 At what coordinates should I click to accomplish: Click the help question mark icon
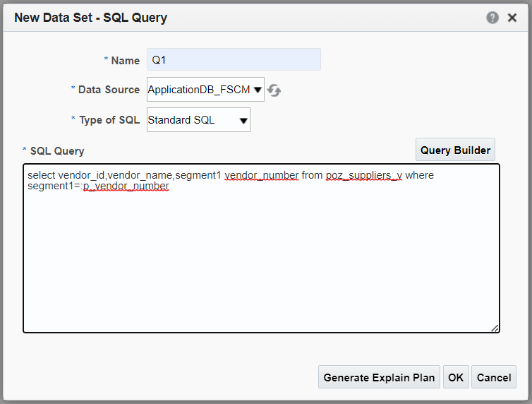pyautogui.click(x=492, y=18)
